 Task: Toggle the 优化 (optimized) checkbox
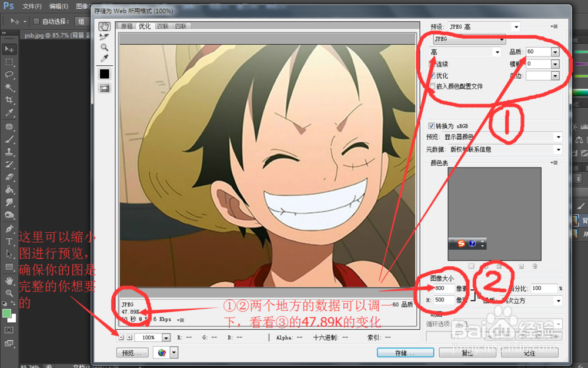click(x=432, y=75)
